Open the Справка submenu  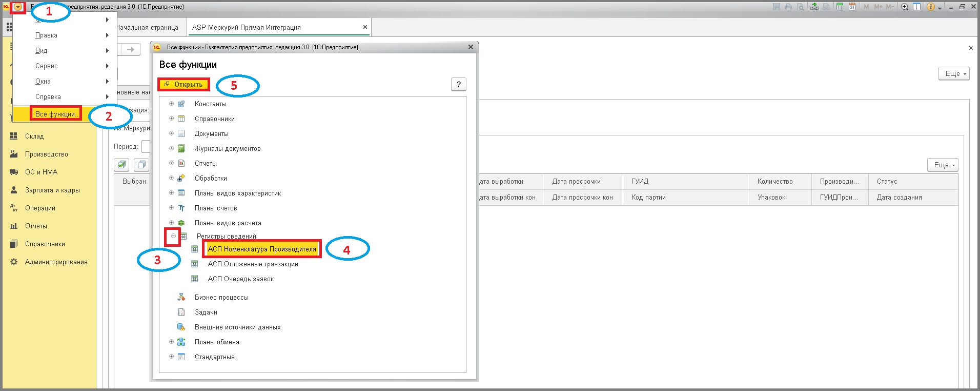(65, 96)
